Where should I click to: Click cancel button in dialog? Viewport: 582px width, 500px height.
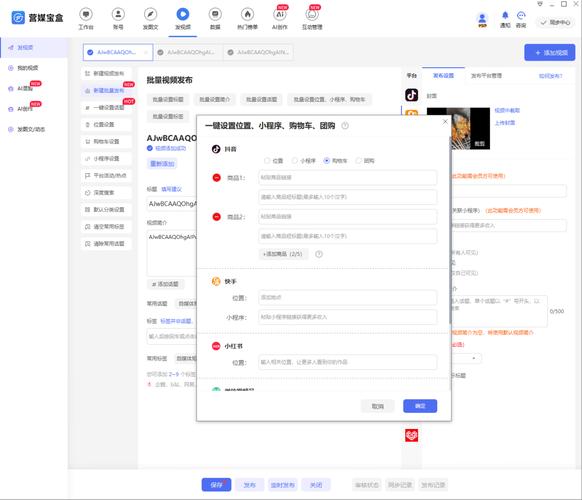click(377, 406)
